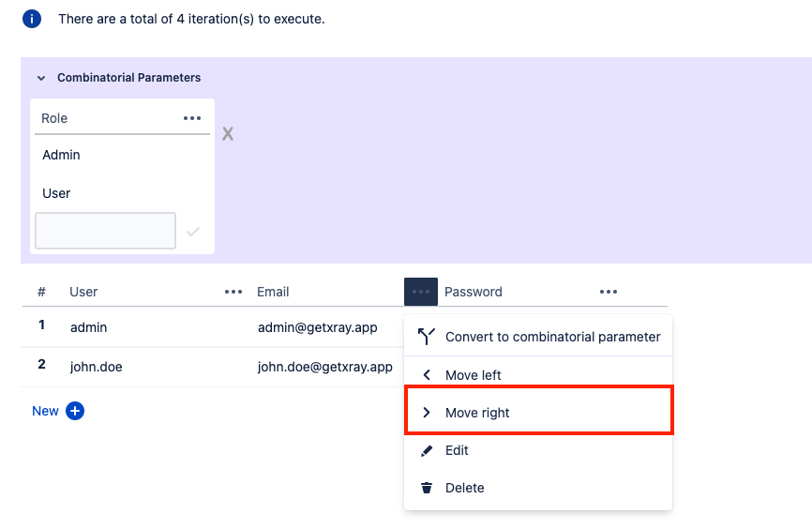Select Edit from the column menu

(x=538, y=450)
